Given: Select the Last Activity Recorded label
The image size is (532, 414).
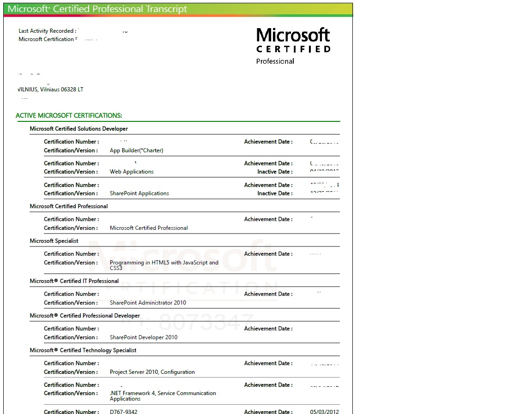Looking at the screenshot, I should (47, 31).
